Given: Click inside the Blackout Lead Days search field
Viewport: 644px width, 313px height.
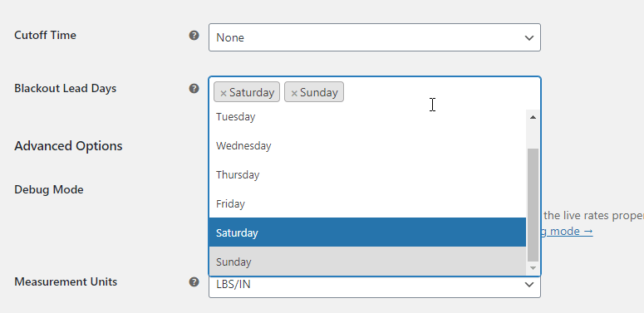Looking at the screenshot, I should point(441,92).
